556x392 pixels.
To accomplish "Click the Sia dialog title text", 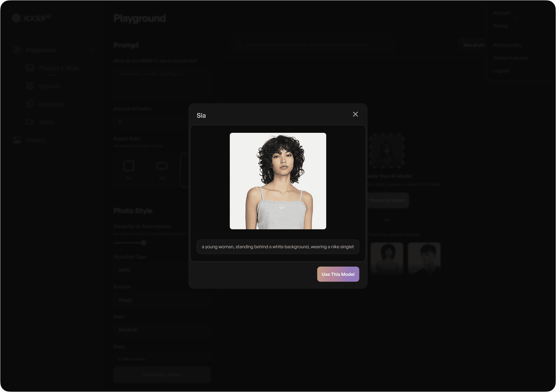I will point(201,116).
